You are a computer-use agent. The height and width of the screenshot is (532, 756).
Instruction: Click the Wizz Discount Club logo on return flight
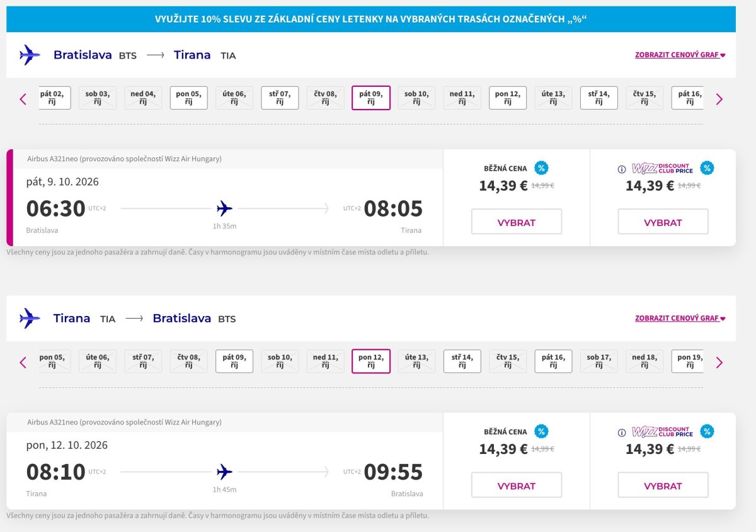click(662, 432)
